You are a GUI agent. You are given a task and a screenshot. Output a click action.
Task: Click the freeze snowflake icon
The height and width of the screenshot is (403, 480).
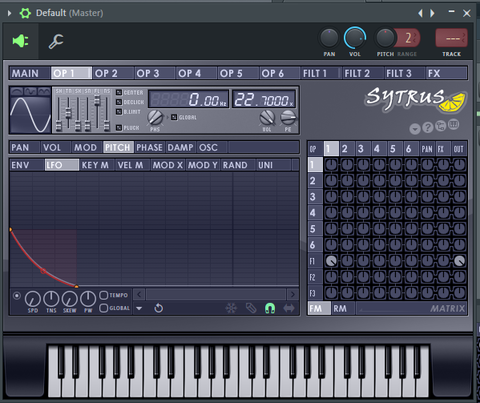(231, 308)
